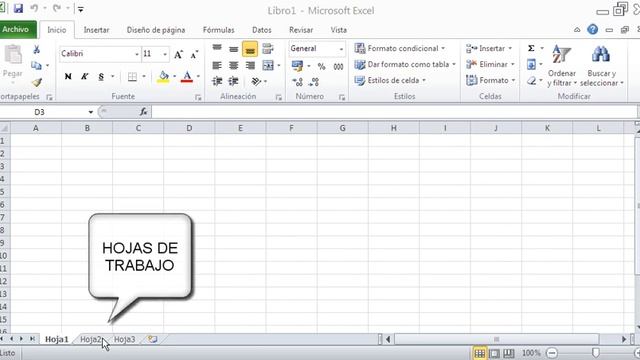This screenshot has width=640, height=360.
Task: Paste with the Pegar button
Action: click(x=13, y=62)
